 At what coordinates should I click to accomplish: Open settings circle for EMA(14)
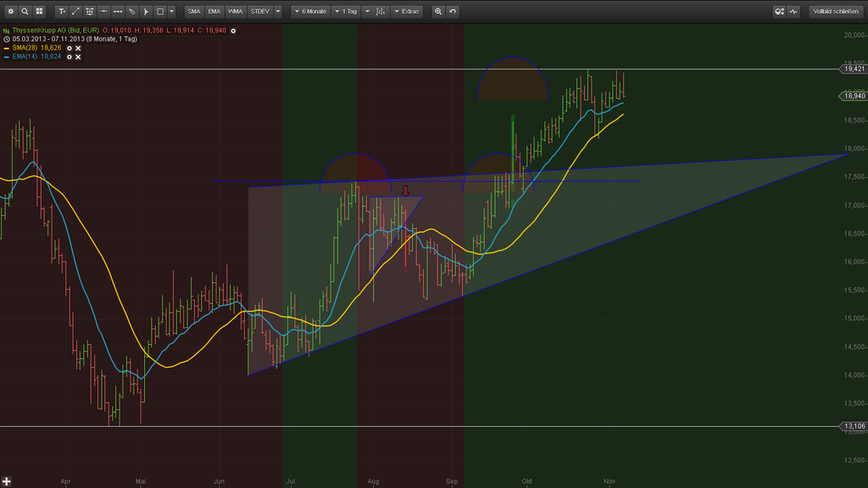coord(70,57)
